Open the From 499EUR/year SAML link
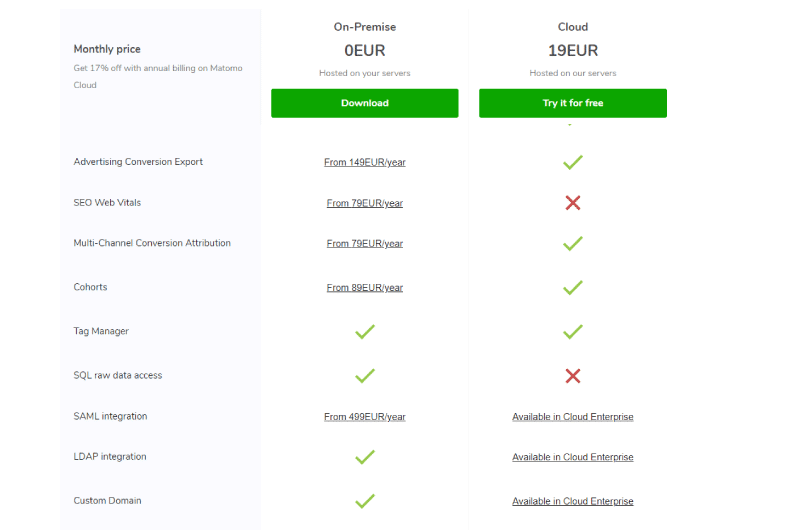Viewport: 800px width, 530px height. (364, 417)
